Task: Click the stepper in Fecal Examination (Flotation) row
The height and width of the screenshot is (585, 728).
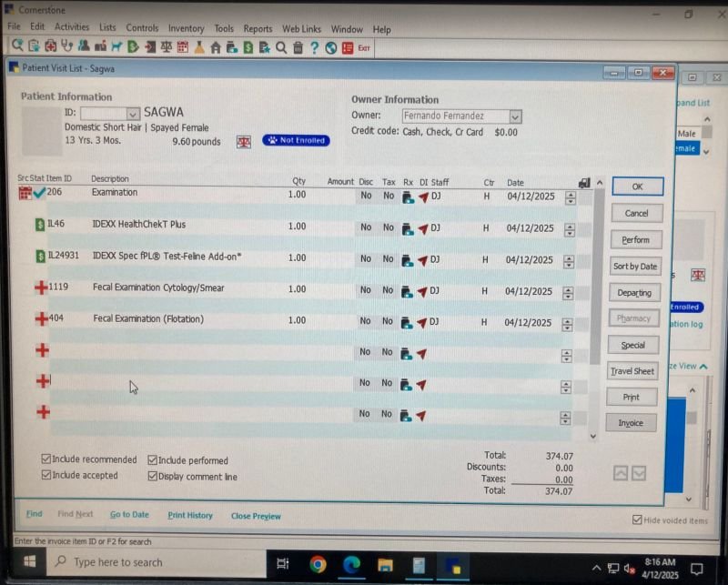Action: 567,324
